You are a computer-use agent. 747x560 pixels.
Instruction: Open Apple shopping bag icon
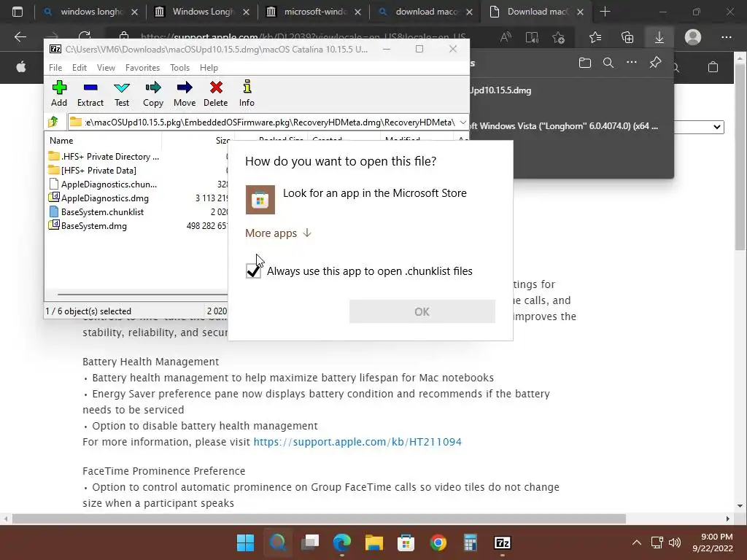[713, 67]
